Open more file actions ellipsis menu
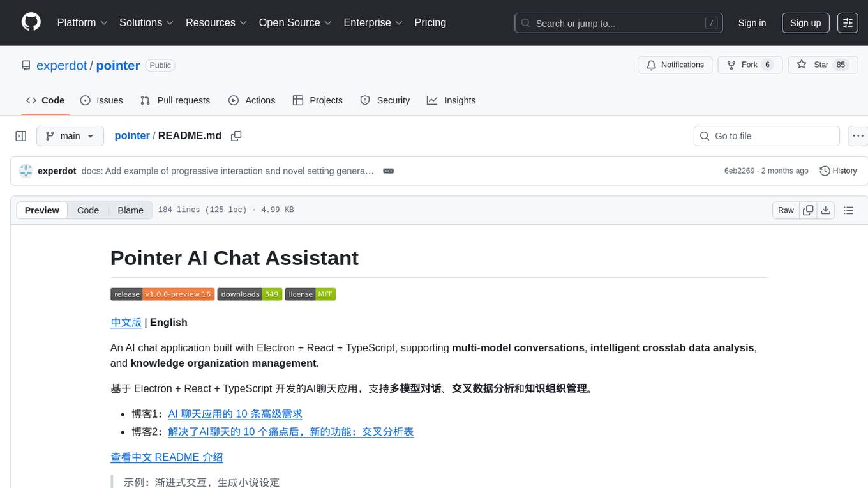868x488 pixels. tap(858, 136)
